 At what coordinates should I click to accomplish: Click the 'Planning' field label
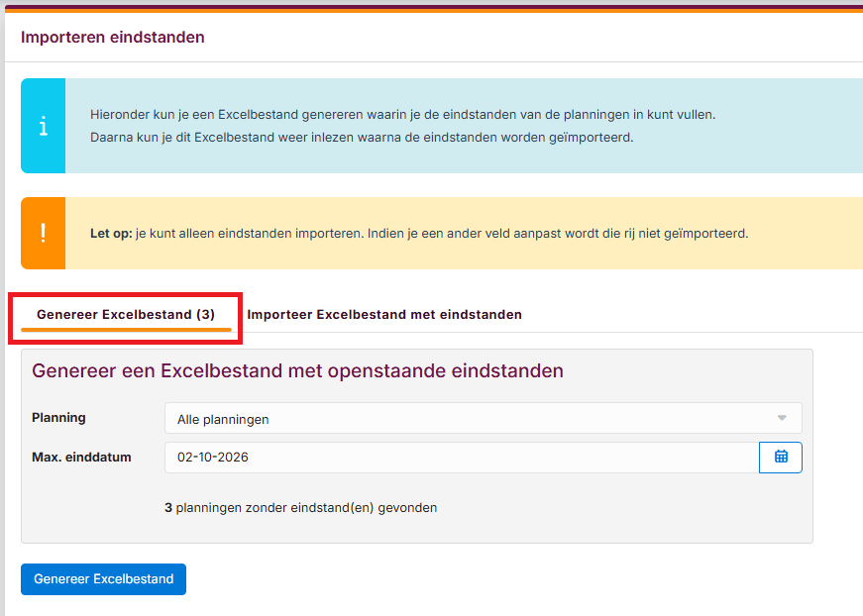click(58, 418)
